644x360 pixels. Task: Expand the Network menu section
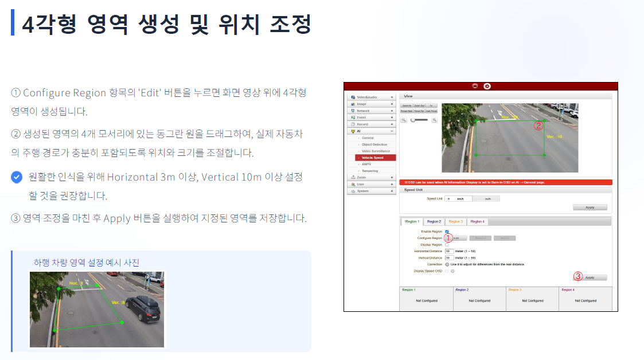click(392, 111)
